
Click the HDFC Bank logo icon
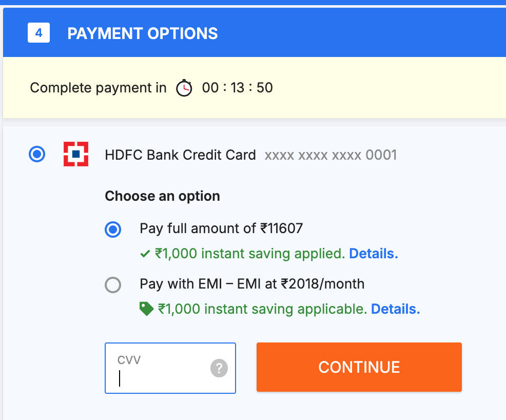76,154
